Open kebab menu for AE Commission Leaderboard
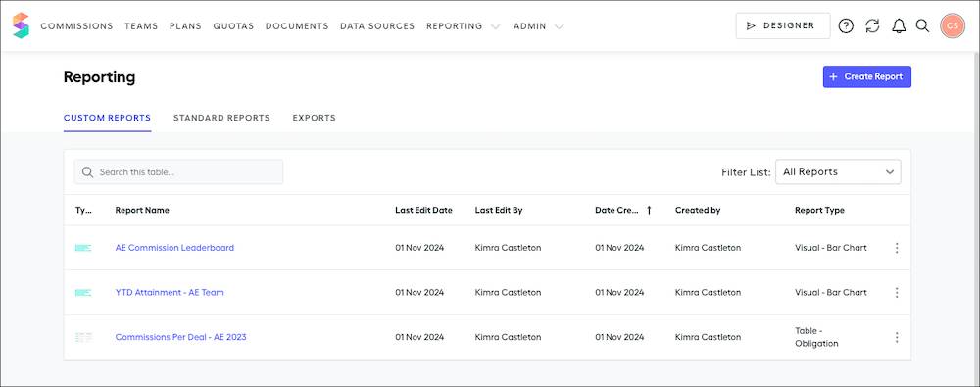Screen dimensions: 980x387 tap(897, 248)
